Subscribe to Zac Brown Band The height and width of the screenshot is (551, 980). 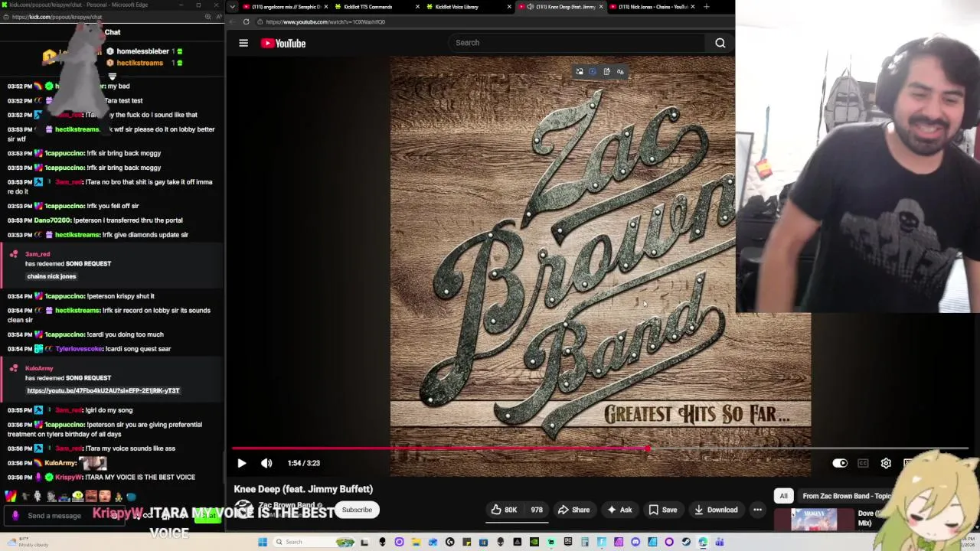click(357, 510)
